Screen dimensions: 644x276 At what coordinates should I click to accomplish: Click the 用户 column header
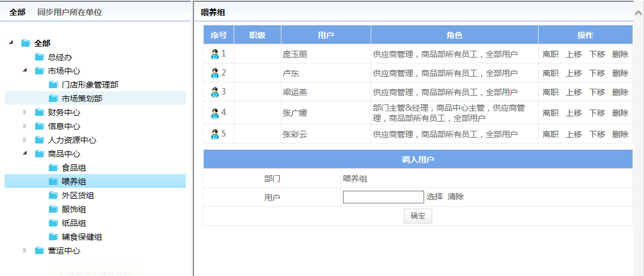[x=326, y=35]
